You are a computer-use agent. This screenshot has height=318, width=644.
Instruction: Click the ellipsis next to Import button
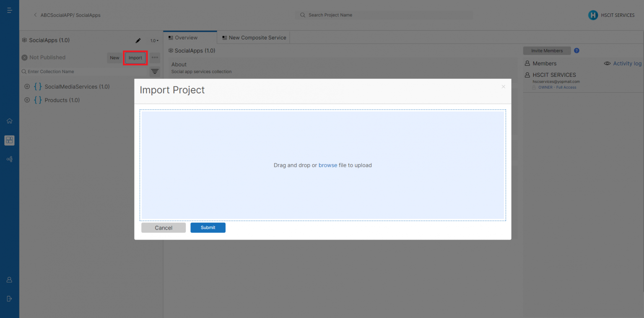(154, 57)
